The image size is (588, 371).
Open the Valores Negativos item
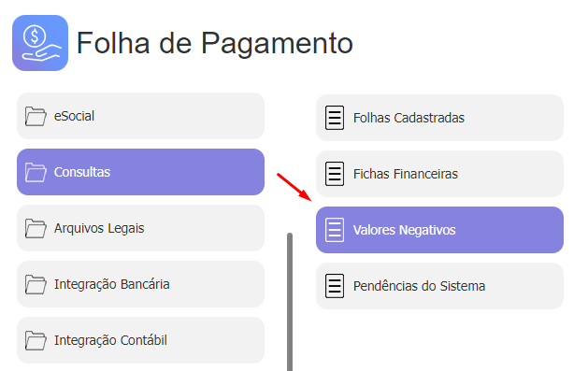(x=439, y=230)
